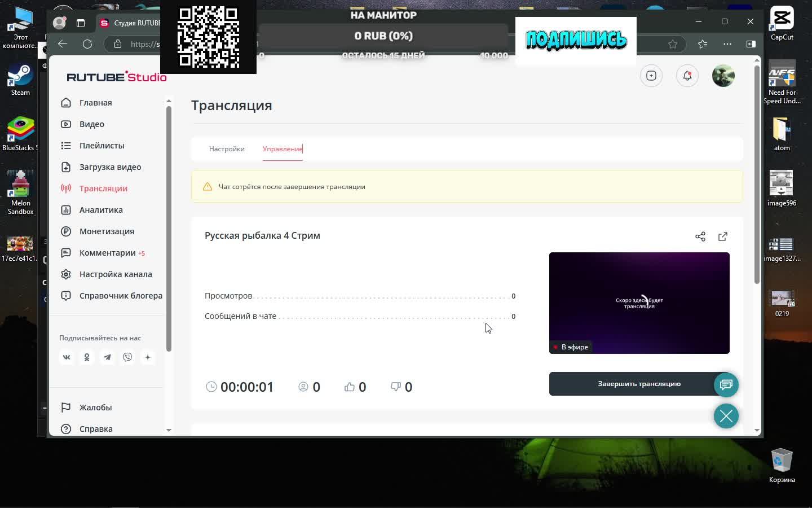Click the 0219 video file on desktop
This screenshot has width=812, height=508.
point(782,304)
